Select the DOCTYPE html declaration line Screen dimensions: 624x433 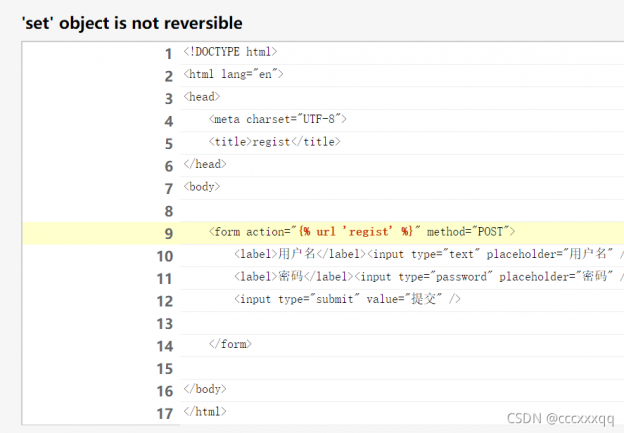[230, 52]
